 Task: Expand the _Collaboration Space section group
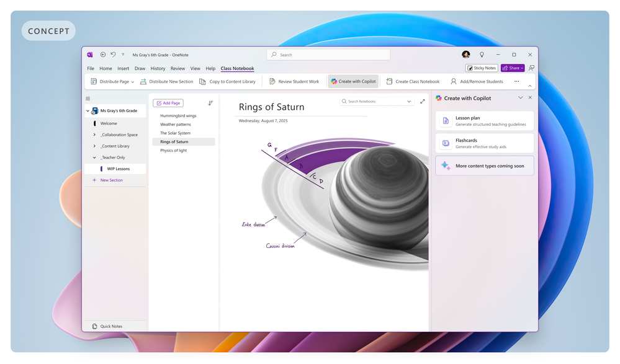click(x=94, y=135)
